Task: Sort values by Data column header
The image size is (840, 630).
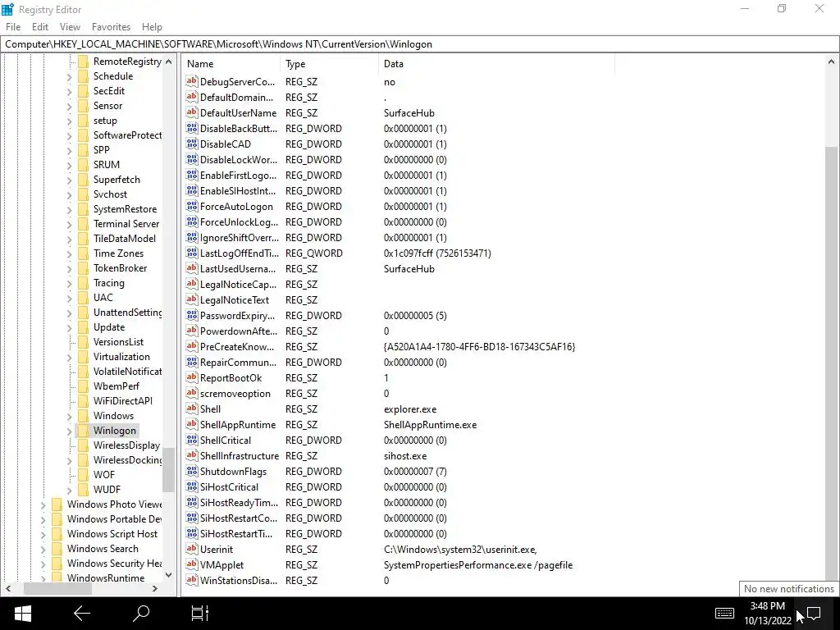Action: 496,64
